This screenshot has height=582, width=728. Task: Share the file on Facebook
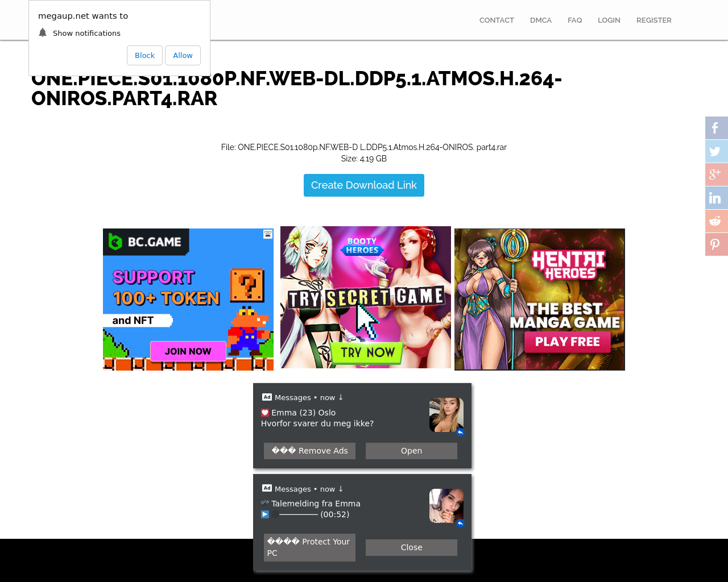coord(717,128)
